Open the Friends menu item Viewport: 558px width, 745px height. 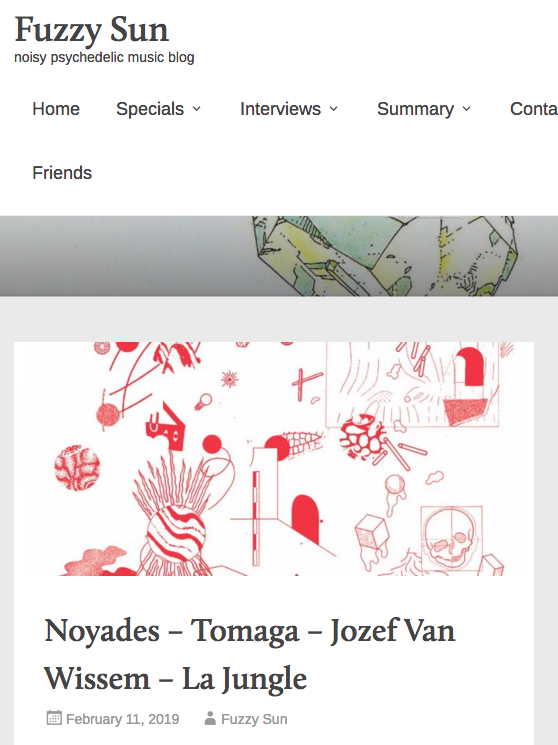[x=62, y=173]
